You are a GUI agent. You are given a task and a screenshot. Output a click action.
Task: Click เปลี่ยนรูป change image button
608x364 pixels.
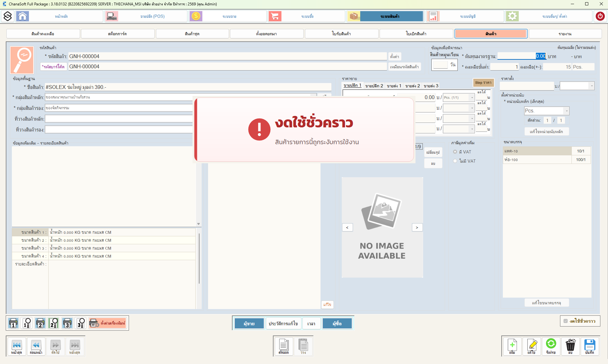pyautogui.click(x=433, y=152)
